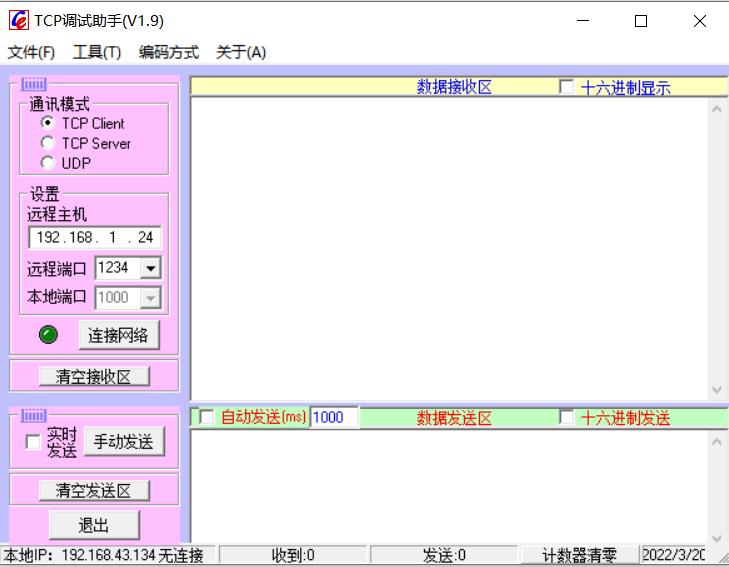Enable 十六进制发送 checkbox
The width and height of the screenshot is (729, 567).
tap(566, 417)
